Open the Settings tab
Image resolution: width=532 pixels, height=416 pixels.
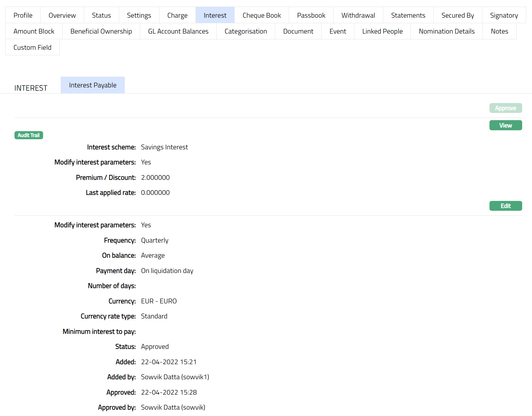tap(139, 15)
